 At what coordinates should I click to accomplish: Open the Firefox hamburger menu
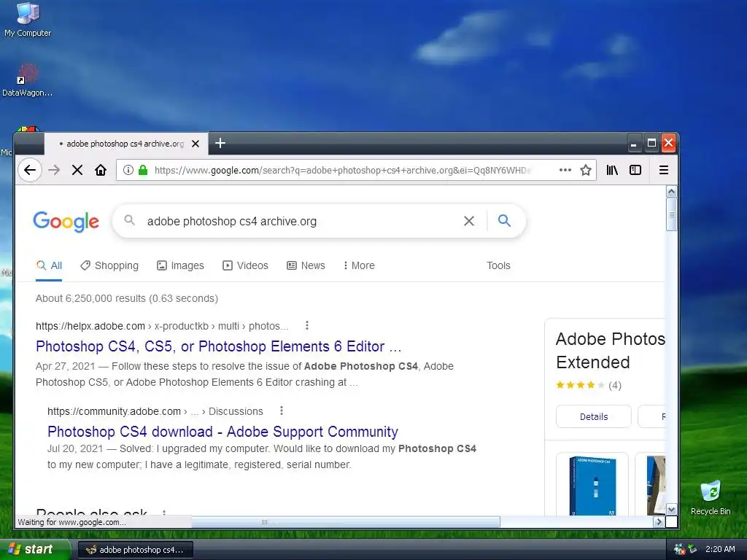coord(664,170)
